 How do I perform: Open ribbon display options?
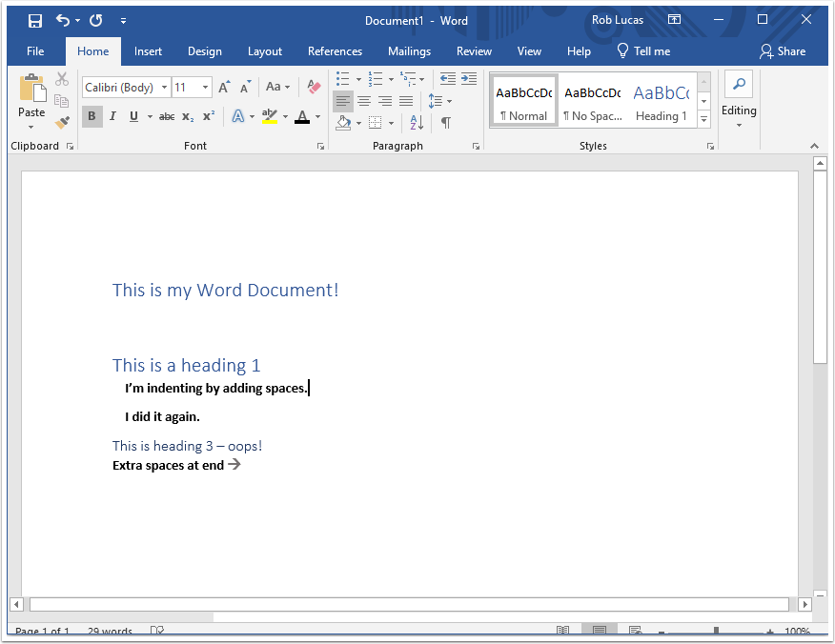pos(674,20)
